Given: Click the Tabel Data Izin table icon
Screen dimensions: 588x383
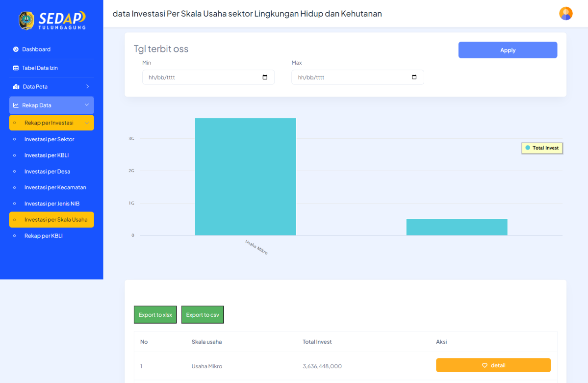Looking at the screenshot, I should [16, 68].
